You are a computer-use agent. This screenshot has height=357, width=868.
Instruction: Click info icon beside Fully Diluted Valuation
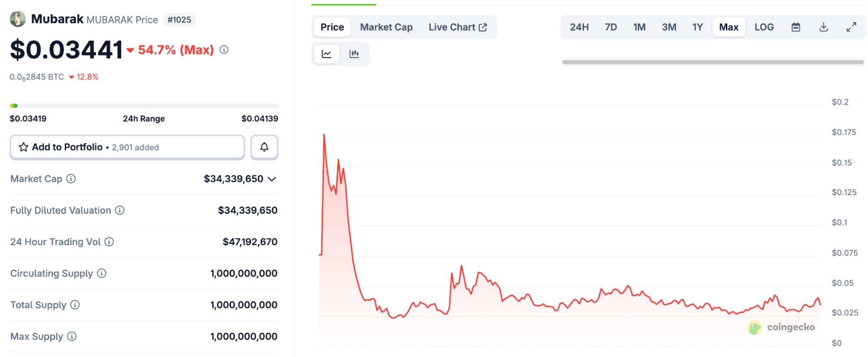tap(119, 210)
